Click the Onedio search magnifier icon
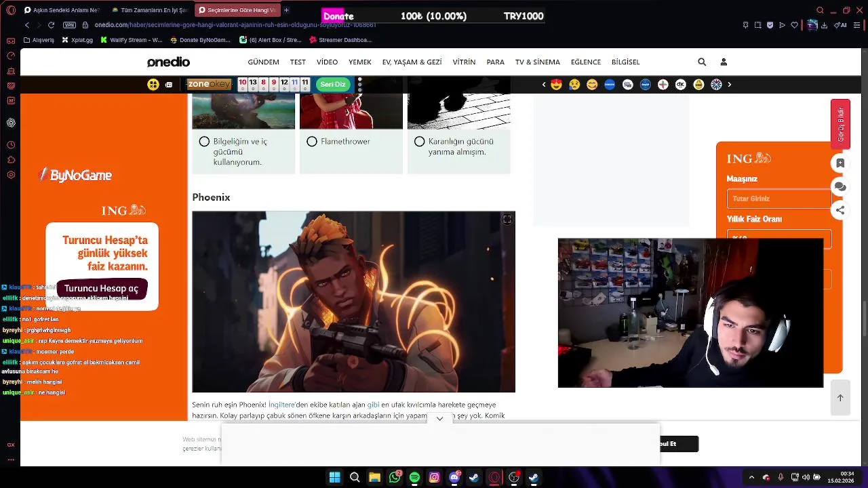The image size is (868, 488). pyautogui.click(x=702, y=62)
